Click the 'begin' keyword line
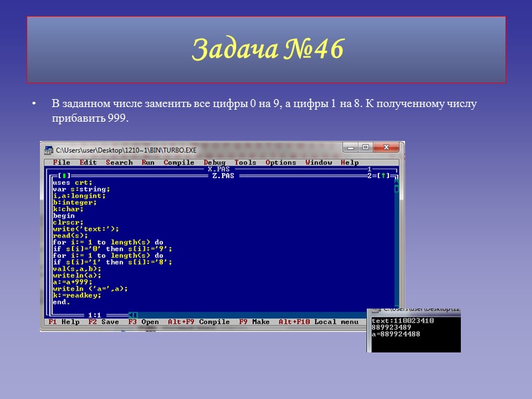This screenshot has width=532, height=399. (63, 215)
